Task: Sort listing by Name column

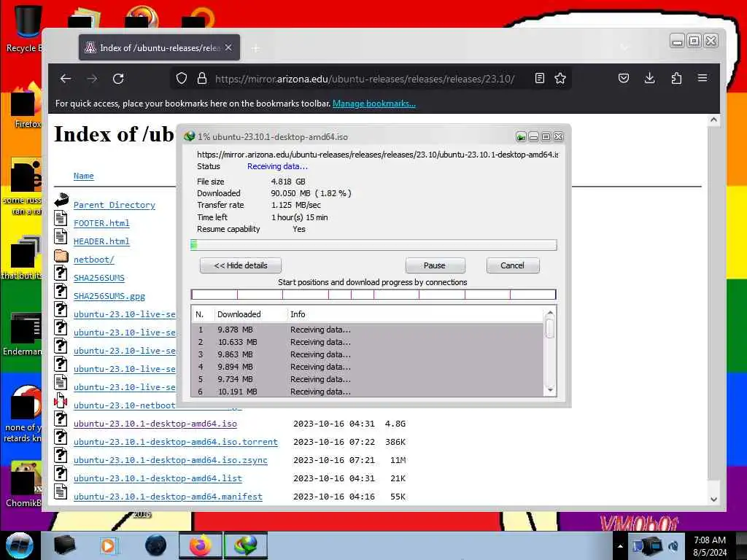Action: 83,176
